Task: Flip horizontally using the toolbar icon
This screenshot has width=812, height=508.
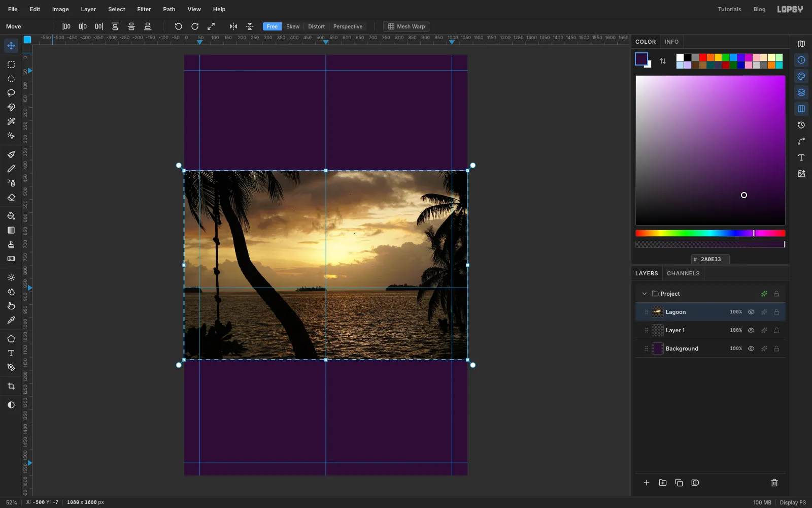Action: click(233, 26)
